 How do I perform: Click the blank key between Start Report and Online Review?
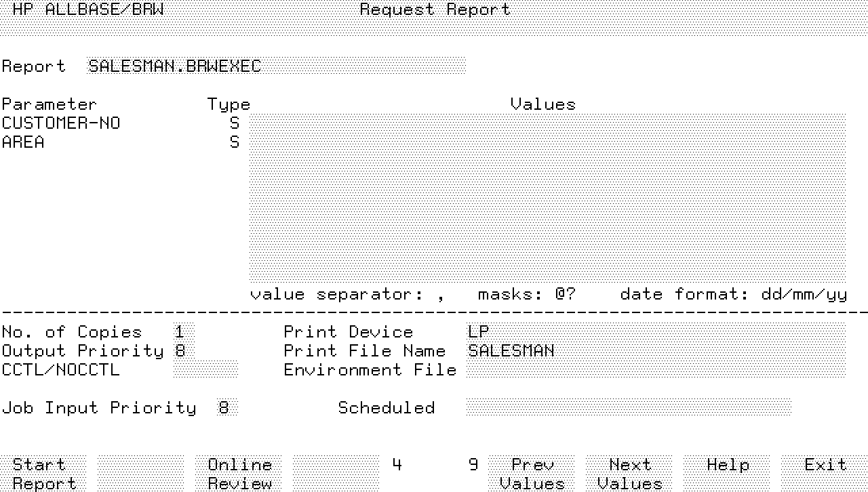pyautogui.click(x=140, y=474)
